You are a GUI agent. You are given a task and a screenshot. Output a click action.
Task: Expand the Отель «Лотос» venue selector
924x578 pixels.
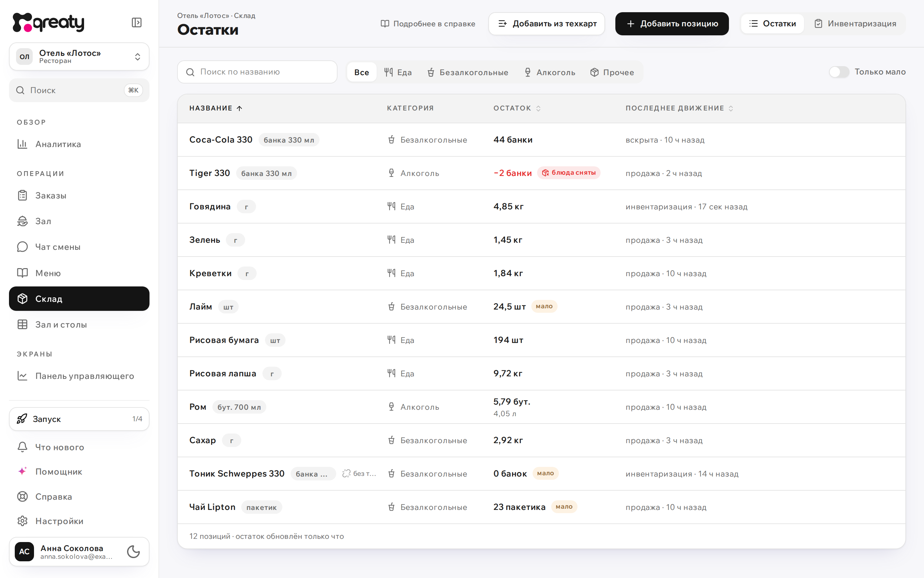click(79, 57)
